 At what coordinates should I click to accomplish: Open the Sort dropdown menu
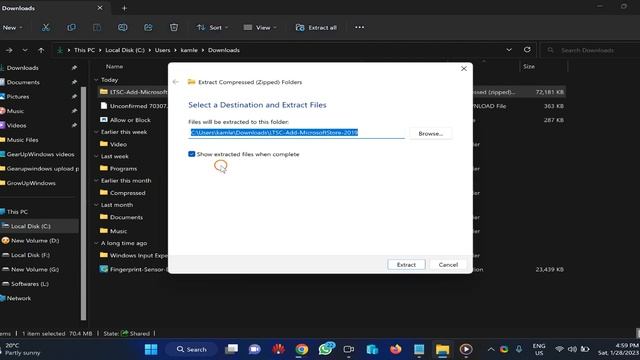212,27
